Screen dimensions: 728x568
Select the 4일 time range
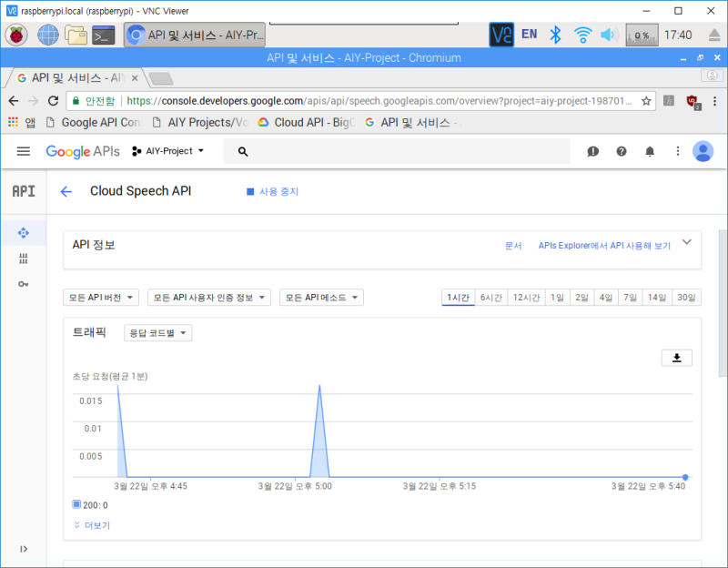pos(606,298)
